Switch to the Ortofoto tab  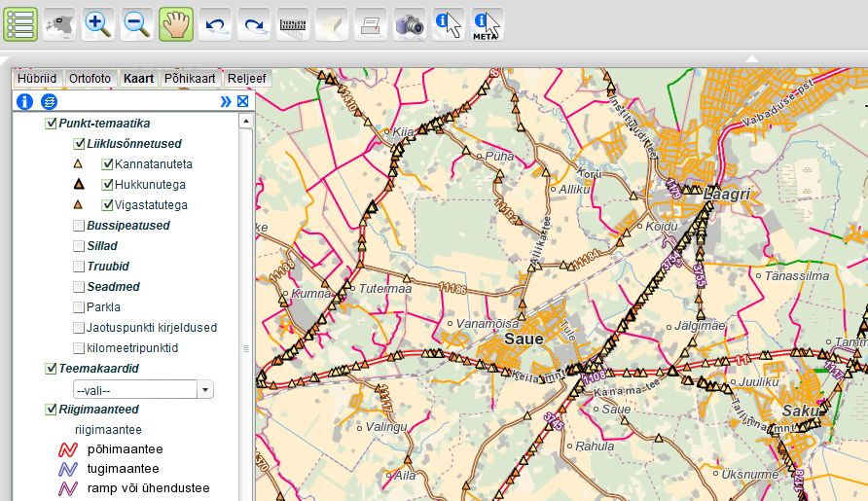click(x=90, y=79)
